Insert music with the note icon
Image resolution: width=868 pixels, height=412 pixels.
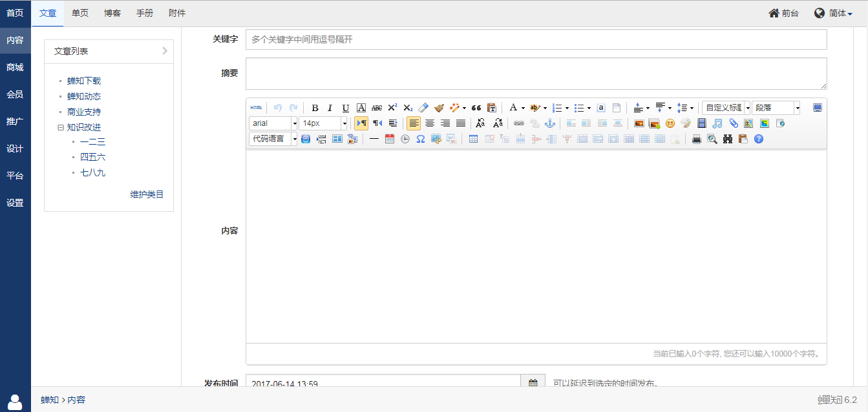(717, 123)
